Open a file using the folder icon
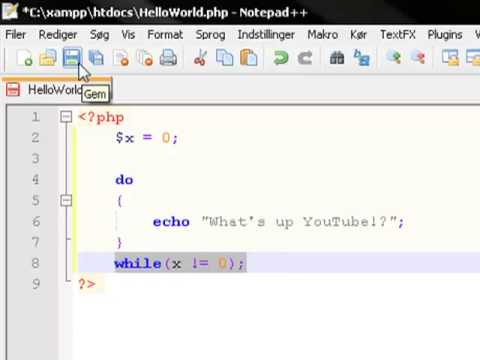The height and width of the screenshot is (360, 480). (48, 58)
